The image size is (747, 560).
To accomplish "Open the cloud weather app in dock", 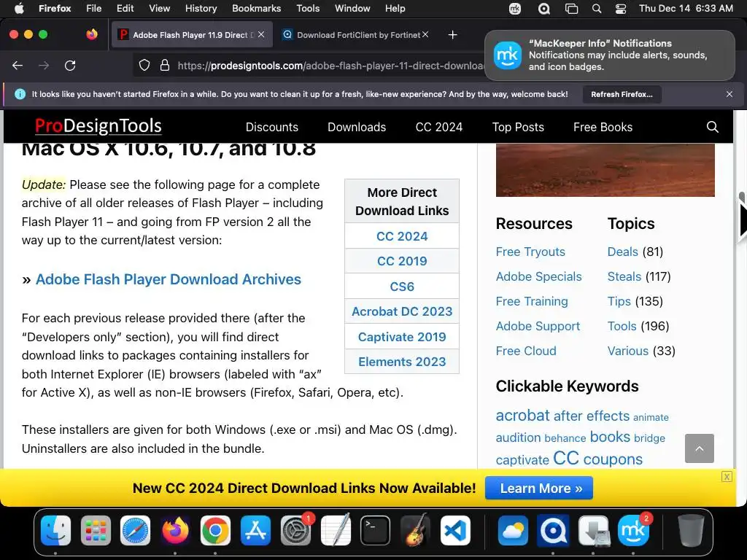I will (x=513, y=530).
